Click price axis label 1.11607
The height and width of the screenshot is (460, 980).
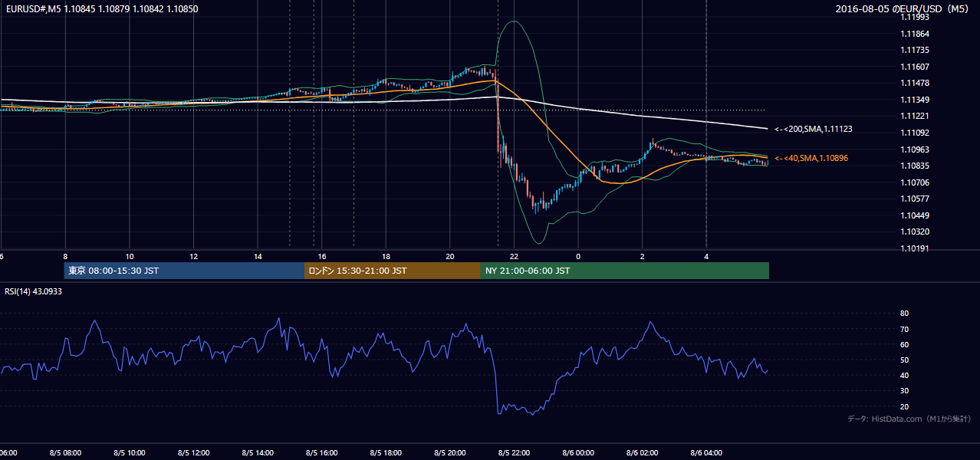(916, 67)
